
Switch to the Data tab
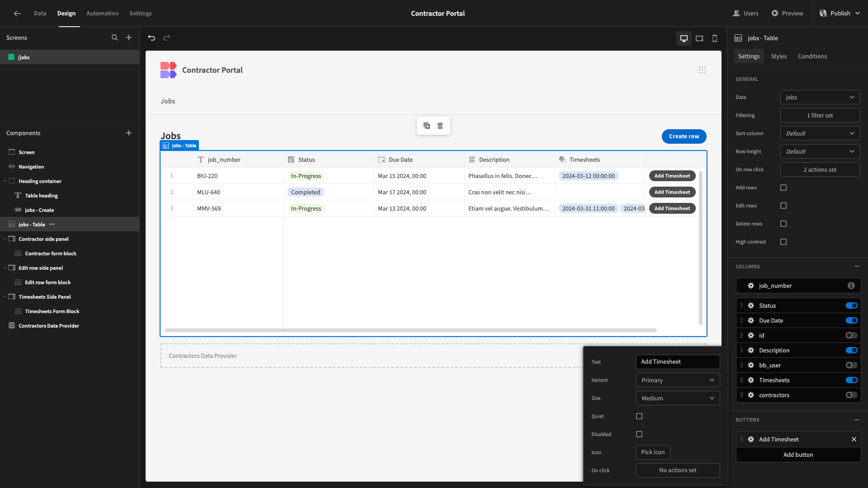pyautogui.click(x=40, y=14)
